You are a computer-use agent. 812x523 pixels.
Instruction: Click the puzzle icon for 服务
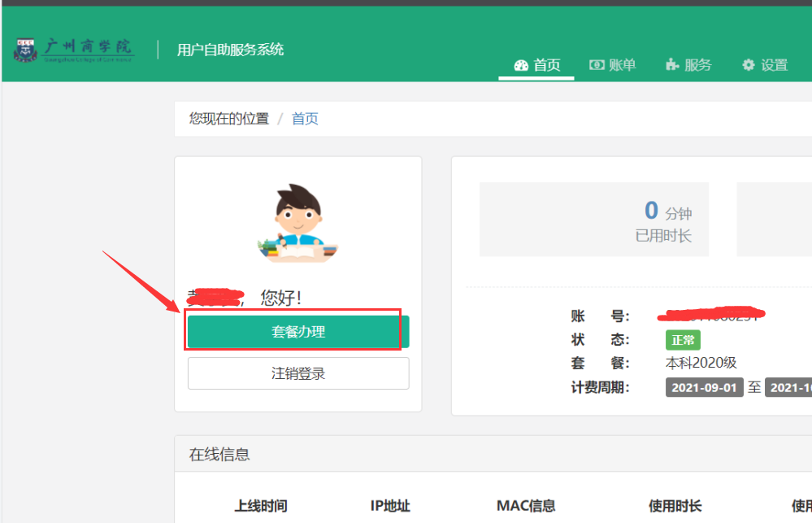tap(671, 65)
